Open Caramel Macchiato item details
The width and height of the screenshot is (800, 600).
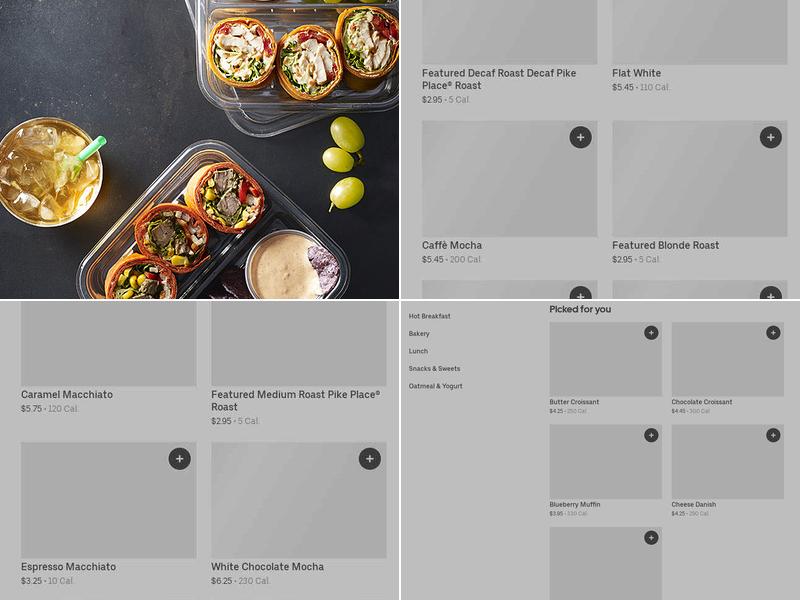coord(67,394)
